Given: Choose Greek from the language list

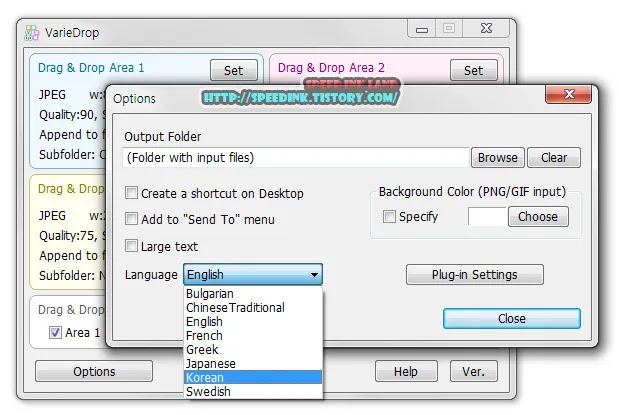Looking at the screenshot, I should [253, 349].
